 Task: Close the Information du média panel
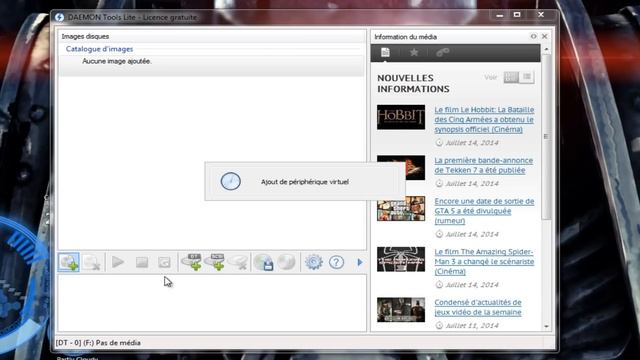pos(544,36)
